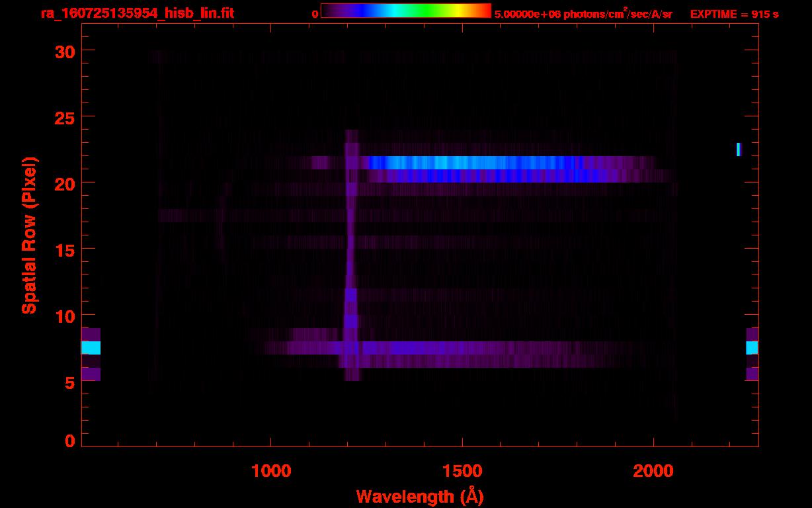This screenshot has height=508, width=812.
Task: Click the 1000 wavelength tick label
Action: tap(271, 471)
